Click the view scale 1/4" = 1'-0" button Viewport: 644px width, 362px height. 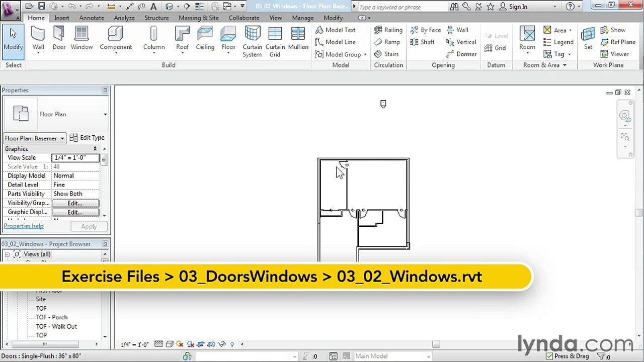135,344
